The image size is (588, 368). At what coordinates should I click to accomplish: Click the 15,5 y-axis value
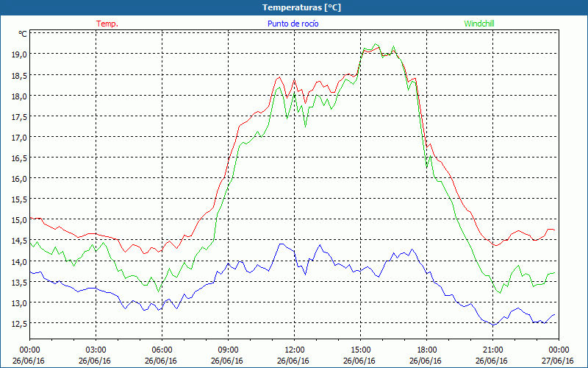21,199
